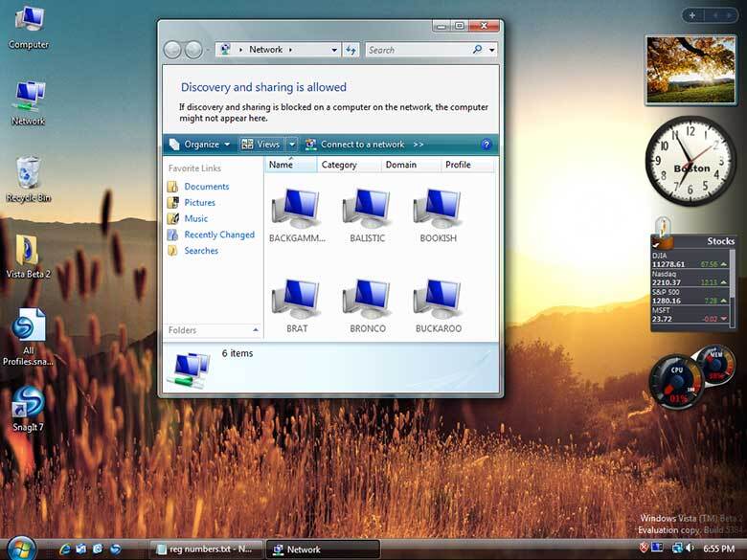Click Connect to a network
The width and height of the screenshot is (747, 560).
354,145
